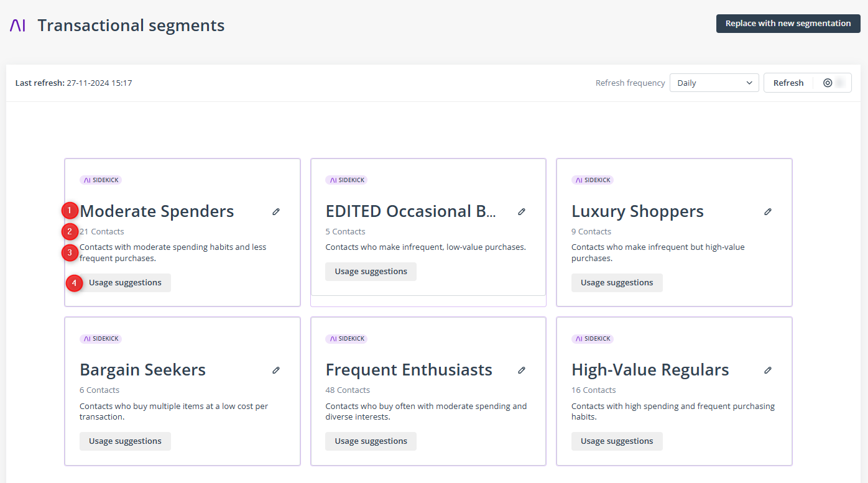
Task: Click the AI logo beside Transactional segments
Action: 18,25
